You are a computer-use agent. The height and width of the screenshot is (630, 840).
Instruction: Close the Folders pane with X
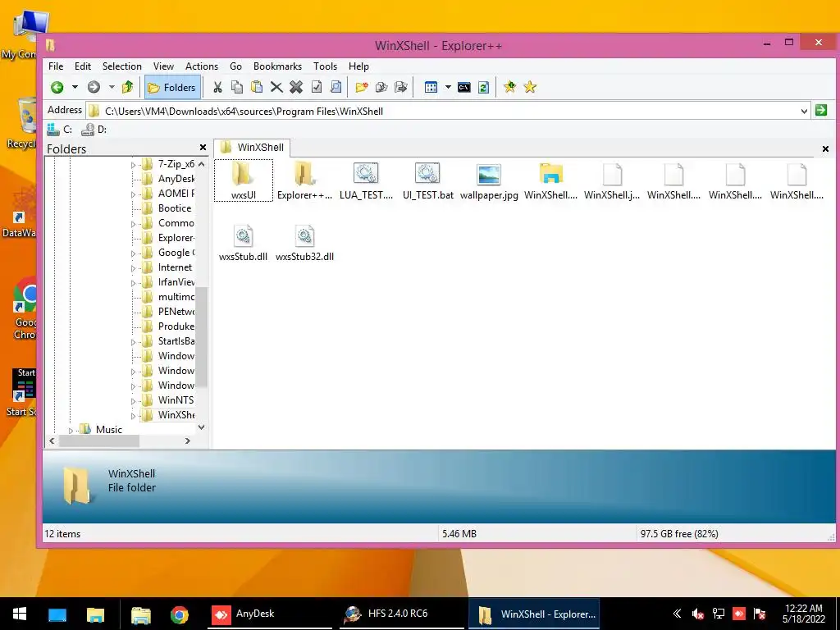pyautogui.click(x=203, y=148)
